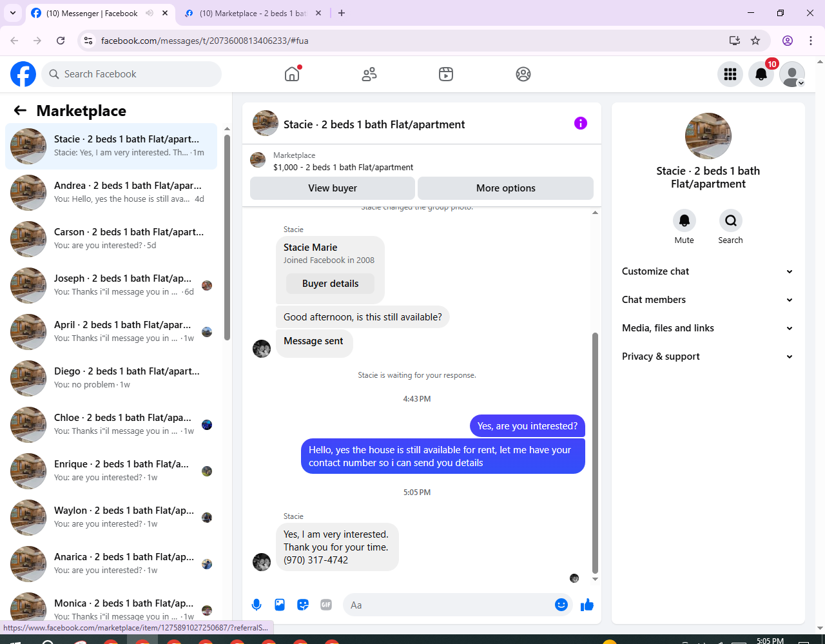Click large listing photo in right panel
825x644 pixels.
coord(708,136)
